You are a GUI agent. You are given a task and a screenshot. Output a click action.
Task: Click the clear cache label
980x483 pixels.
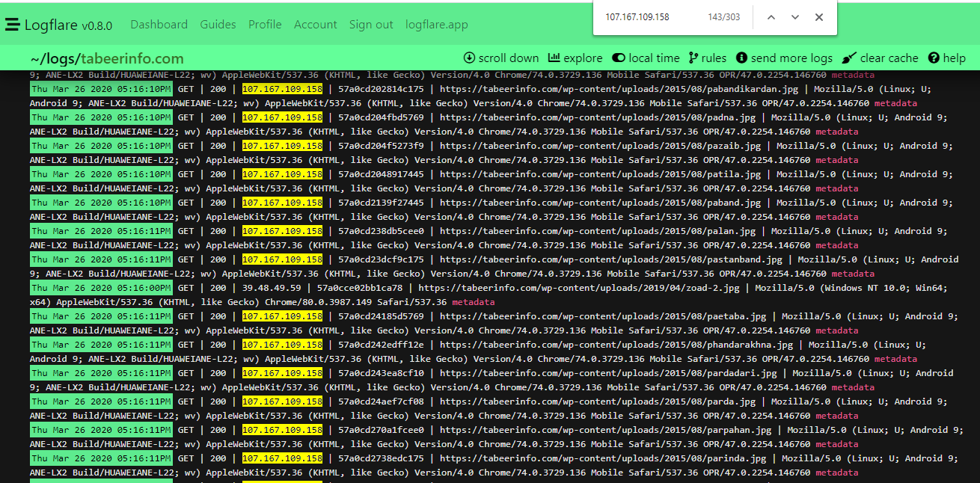pos(889,58)
